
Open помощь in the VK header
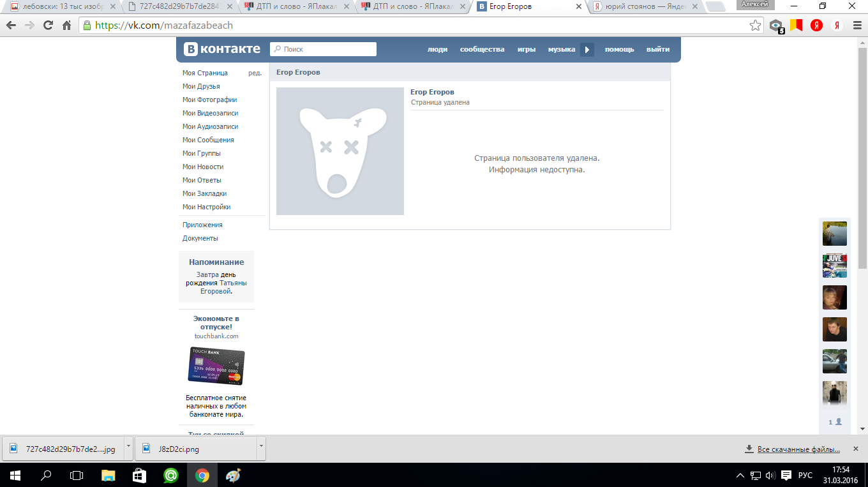click(620, 49)
